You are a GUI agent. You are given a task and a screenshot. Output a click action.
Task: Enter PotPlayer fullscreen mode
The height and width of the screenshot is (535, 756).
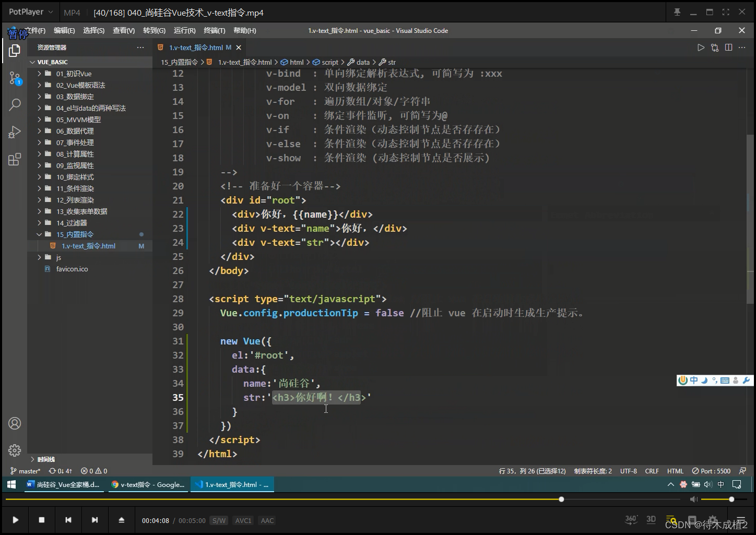click(726, 12)
